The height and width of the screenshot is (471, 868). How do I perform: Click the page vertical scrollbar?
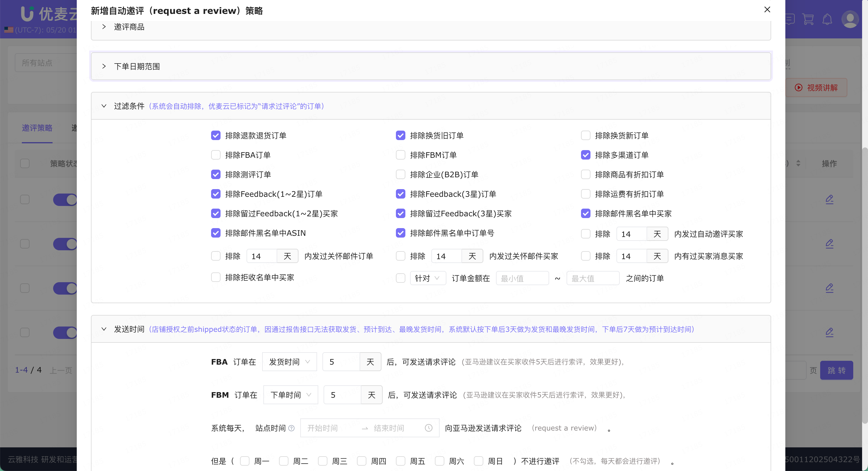[865, 285]
